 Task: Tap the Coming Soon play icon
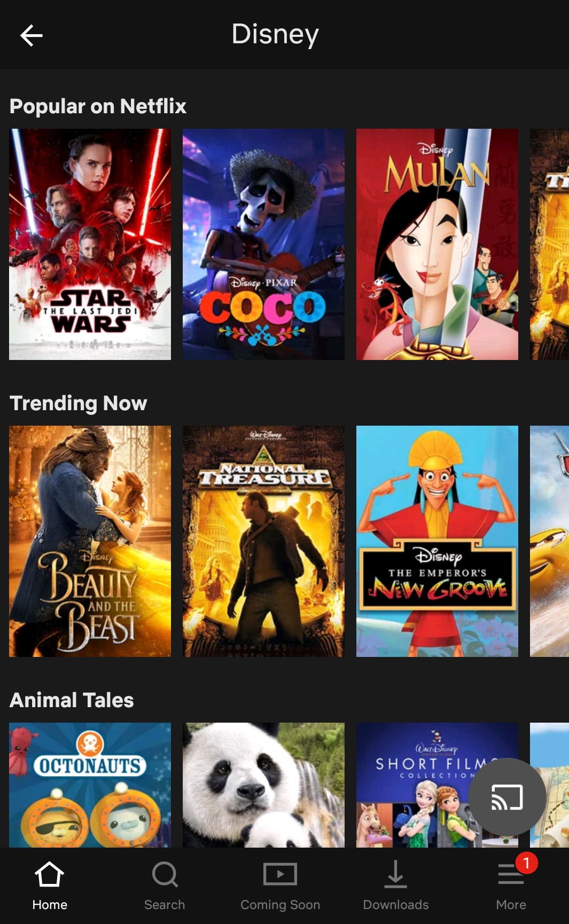[280, 874]
